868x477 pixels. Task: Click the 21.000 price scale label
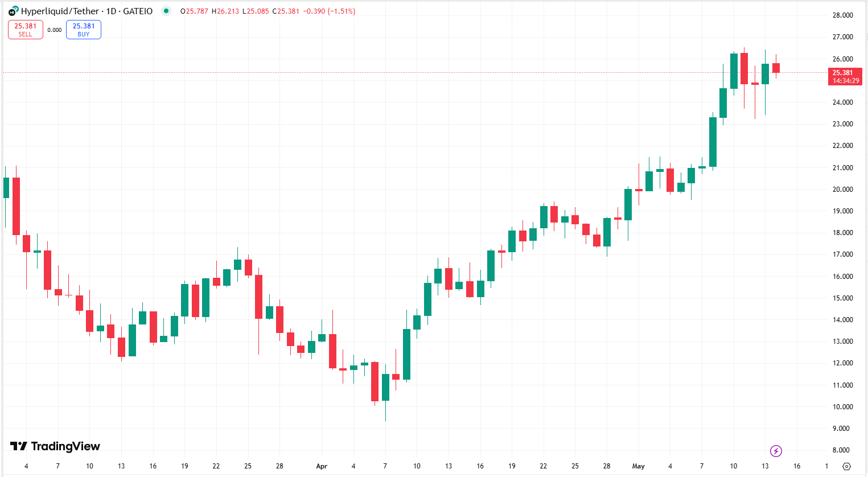coord(842,168)
